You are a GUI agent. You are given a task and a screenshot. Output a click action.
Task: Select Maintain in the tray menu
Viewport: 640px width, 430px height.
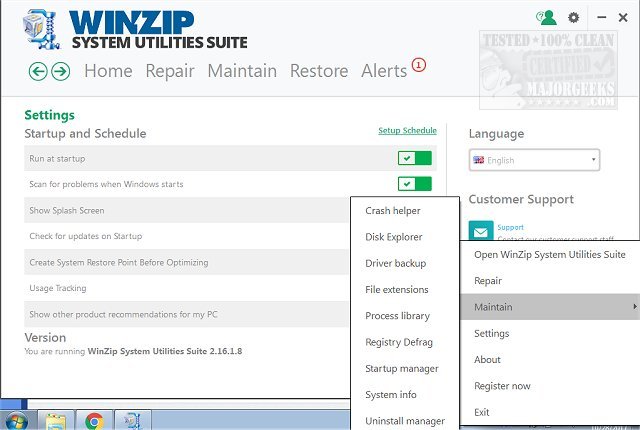(x=550, y=307)
